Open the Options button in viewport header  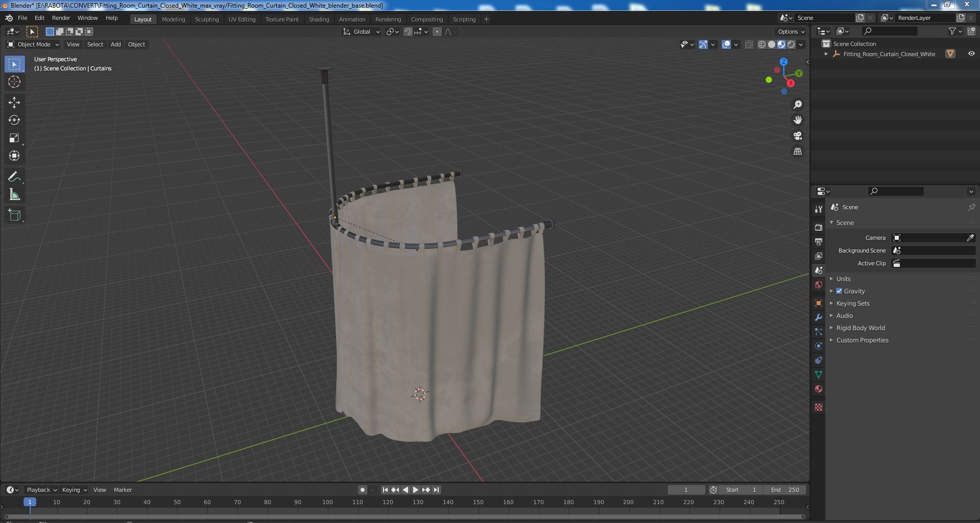pyautogui.click(x=791, y=32)
